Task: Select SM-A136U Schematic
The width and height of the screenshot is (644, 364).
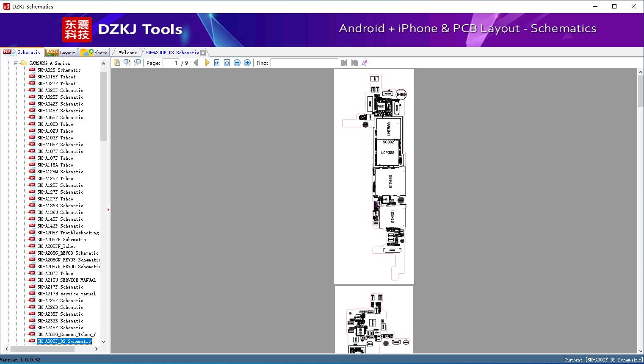Action: point(60,212)
